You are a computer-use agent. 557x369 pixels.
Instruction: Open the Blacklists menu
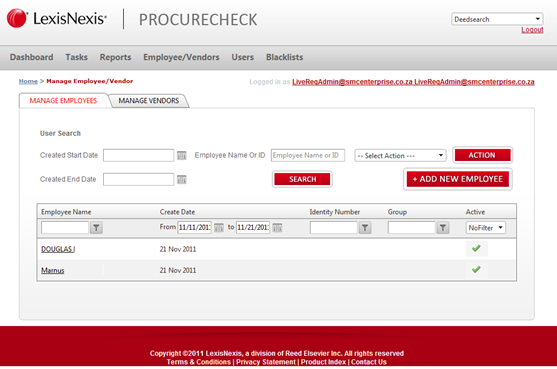pyautogui.click(x=285, y=57)
